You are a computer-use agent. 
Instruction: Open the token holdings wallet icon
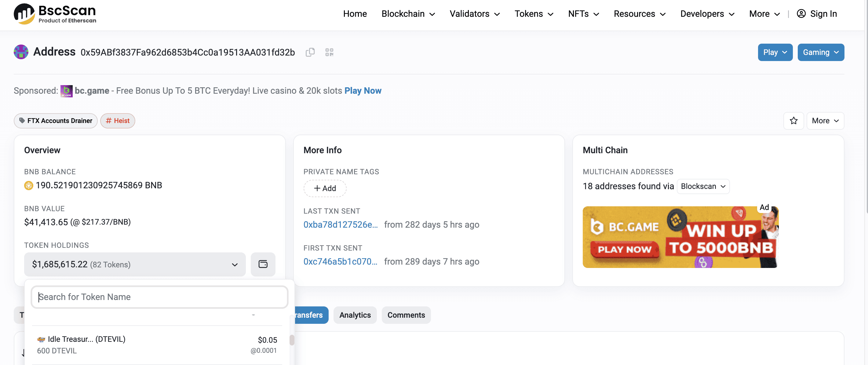coord(263,264)
